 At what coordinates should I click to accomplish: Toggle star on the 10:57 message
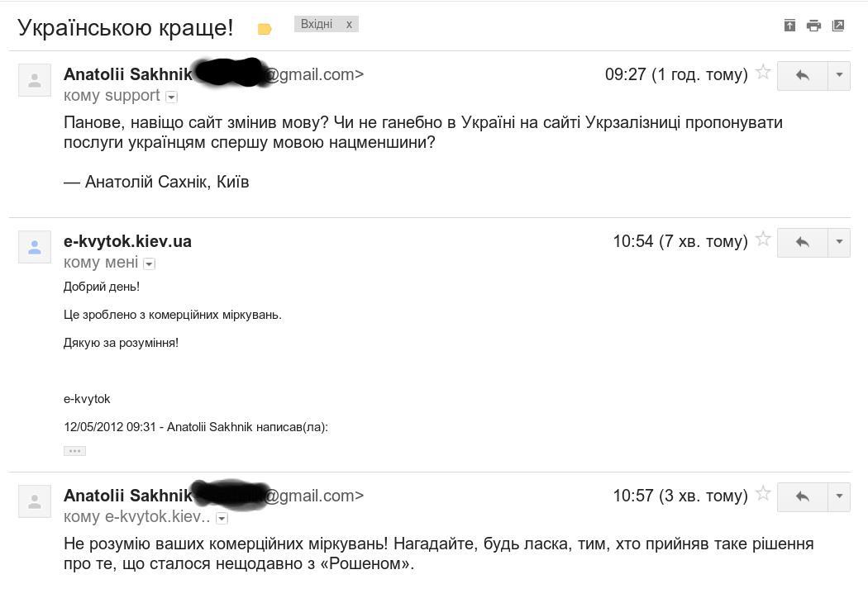pos(763,494)
